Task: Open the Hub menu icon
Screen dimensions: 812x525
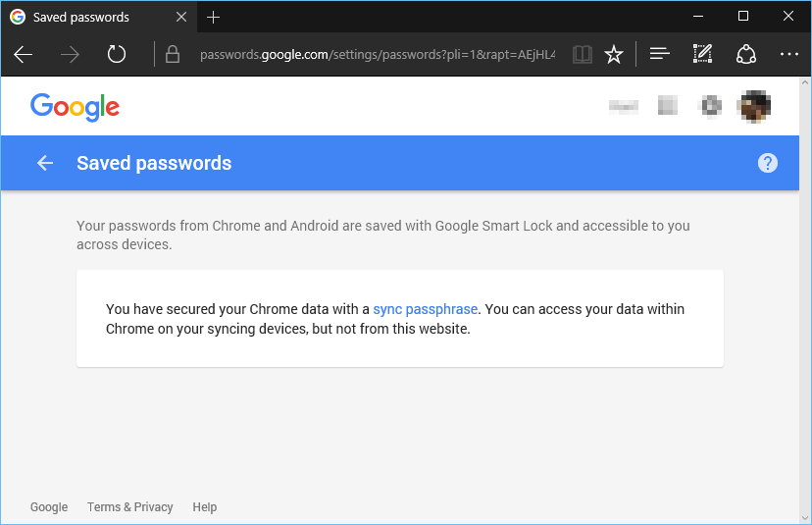Action: (x=660, y=53)
